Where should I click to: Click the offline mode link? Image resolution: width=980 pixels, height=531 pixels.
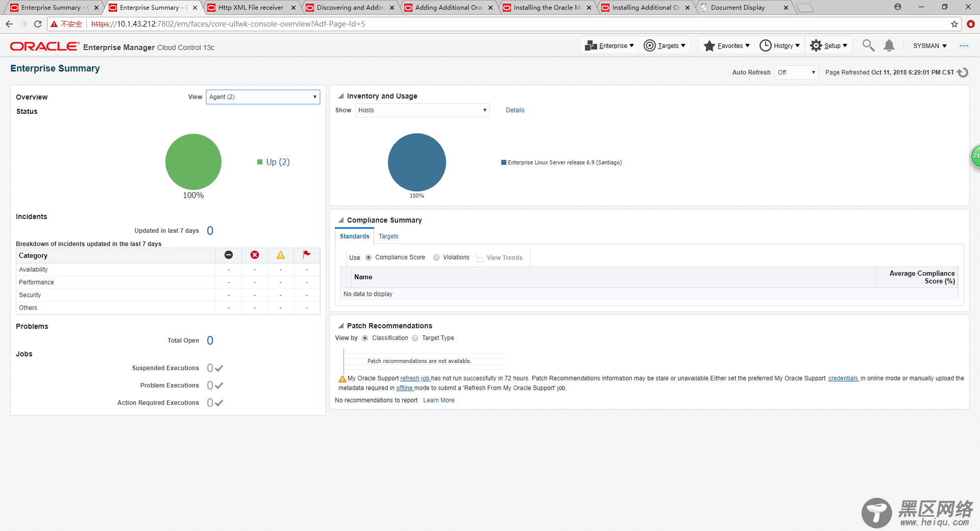[x=404, y=388]
